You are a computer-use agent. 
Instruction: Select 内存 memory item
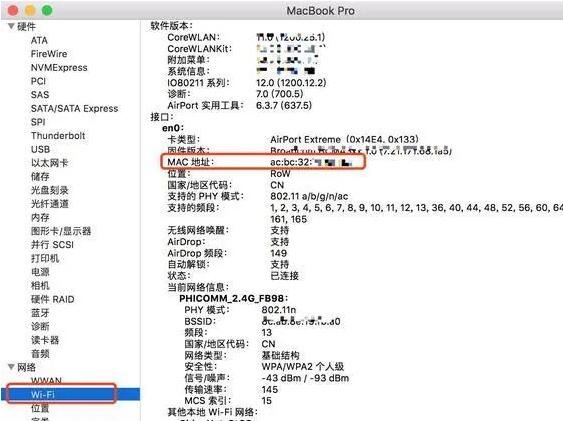(x=40, y=217)
